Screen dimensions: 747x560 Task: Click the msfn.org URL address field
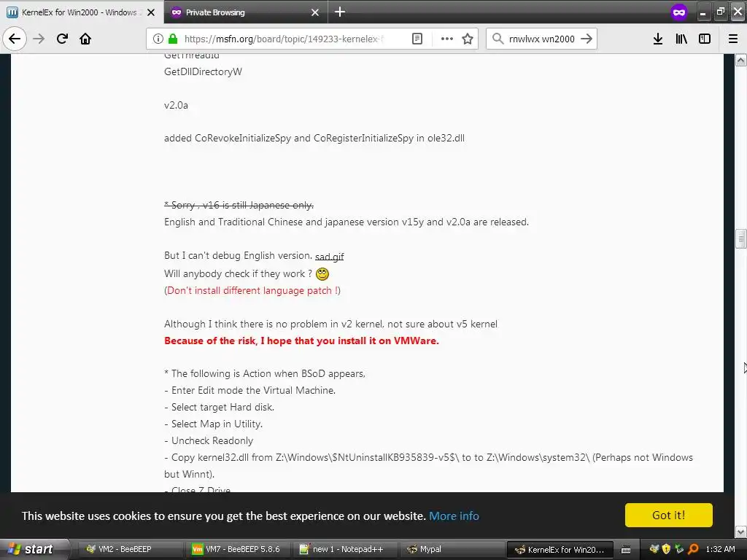pos(284,39)
